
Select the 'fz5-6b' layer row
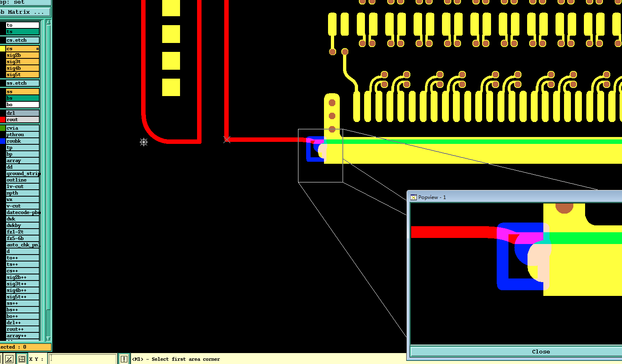click(x=23, y=238)
